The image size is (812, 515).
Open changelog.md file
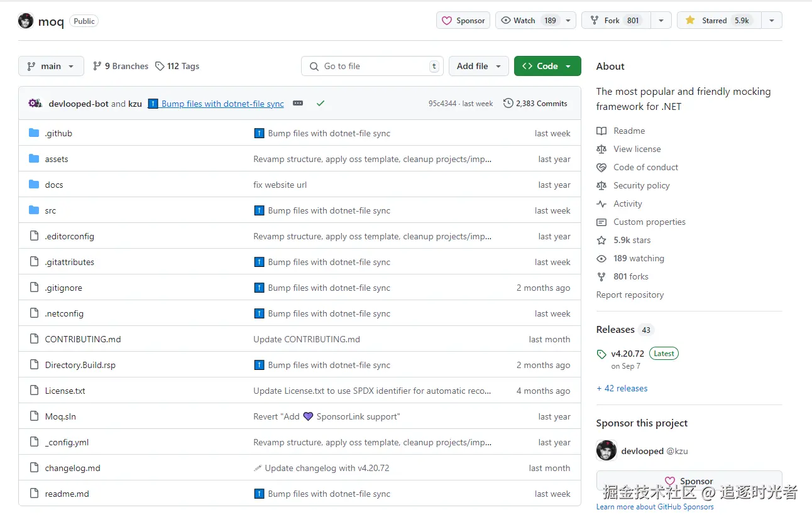click(x=73, y=468)
